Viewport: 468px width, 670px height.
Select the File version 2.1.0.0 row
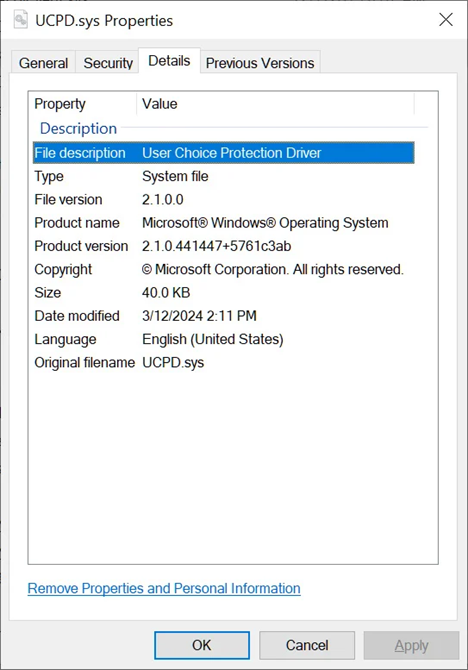click(224, 200)
